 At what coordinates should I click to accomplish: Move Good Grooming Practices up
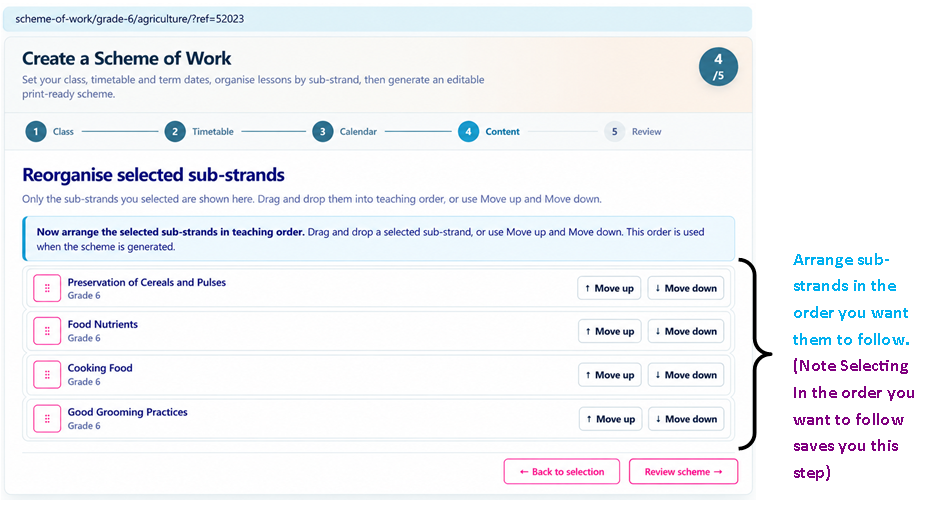click(x=610, y=419)
